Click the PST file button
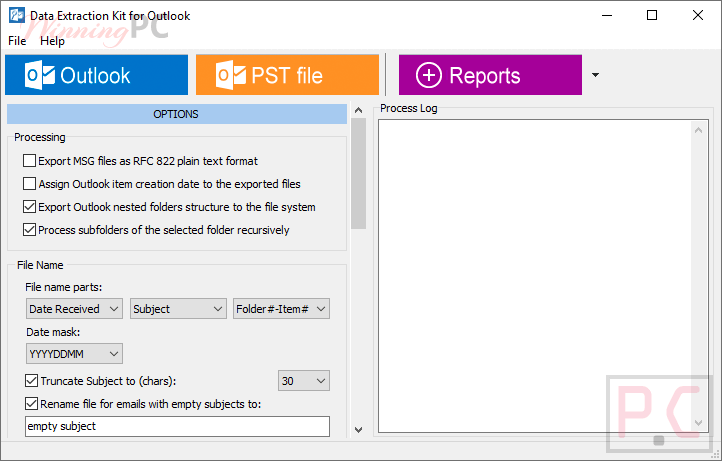This screenshot has height=461, width=722. (287, 75)
